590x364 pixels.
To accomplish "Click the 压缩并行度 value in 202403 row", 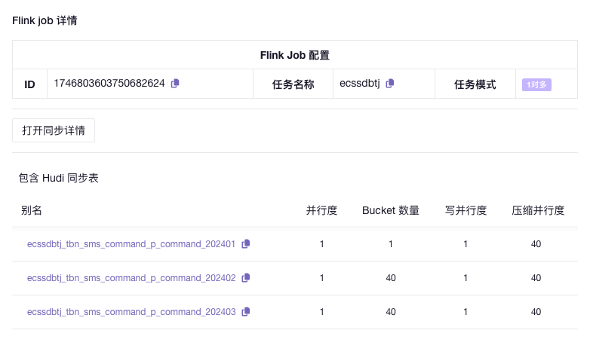I will 536,312.
